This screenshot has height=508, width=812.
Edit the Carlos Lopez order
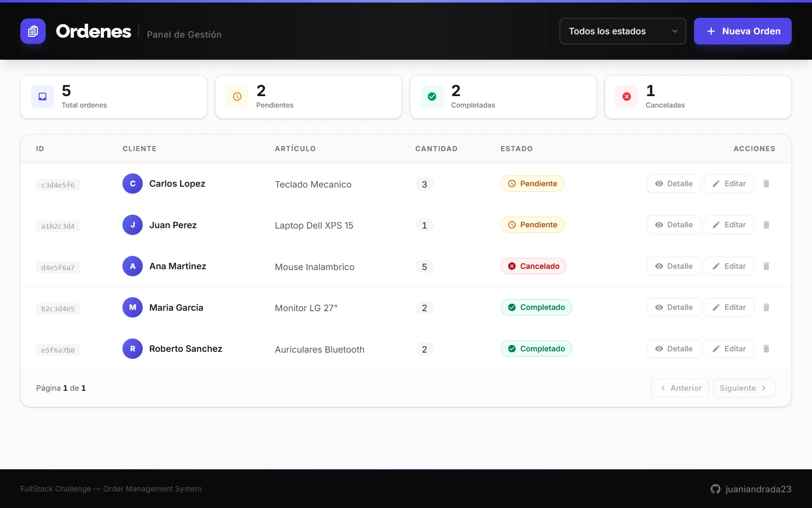point(729,183)
